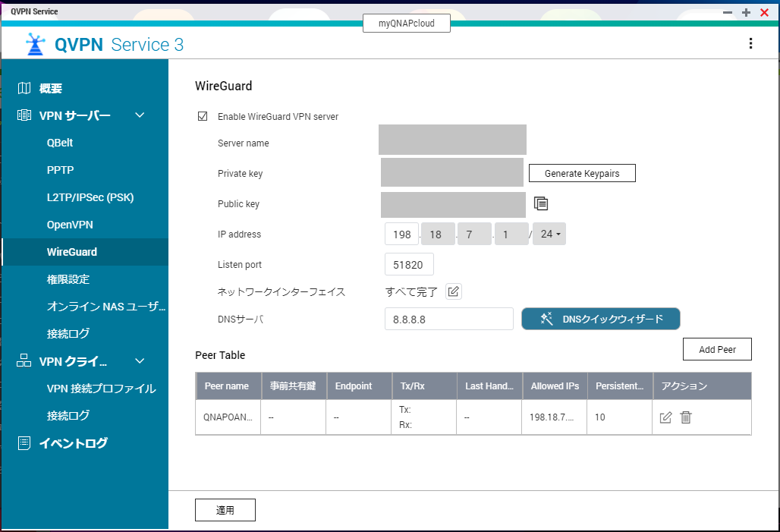The image size is (780, 532).
Task: Minimize the QVPN Service window
Action: pyautogui.click(x=728, y=12)
